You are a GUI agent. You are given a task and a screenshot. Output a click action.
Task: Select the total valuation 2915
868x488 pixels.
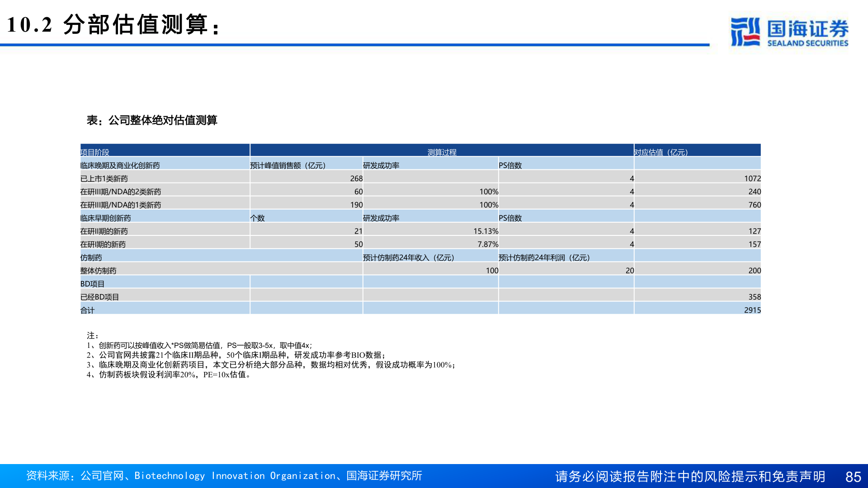tap(752, 310)
